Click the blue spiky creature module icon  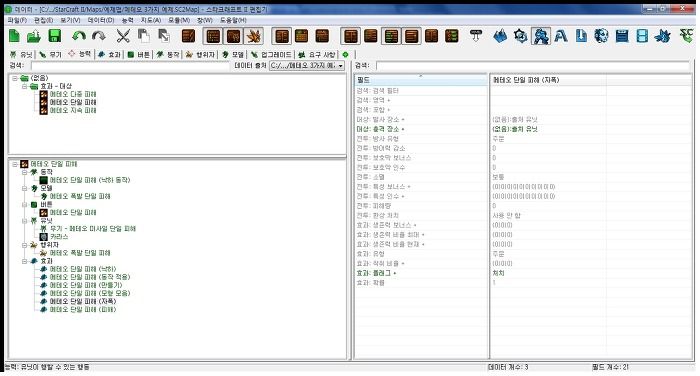coord(662,36)
